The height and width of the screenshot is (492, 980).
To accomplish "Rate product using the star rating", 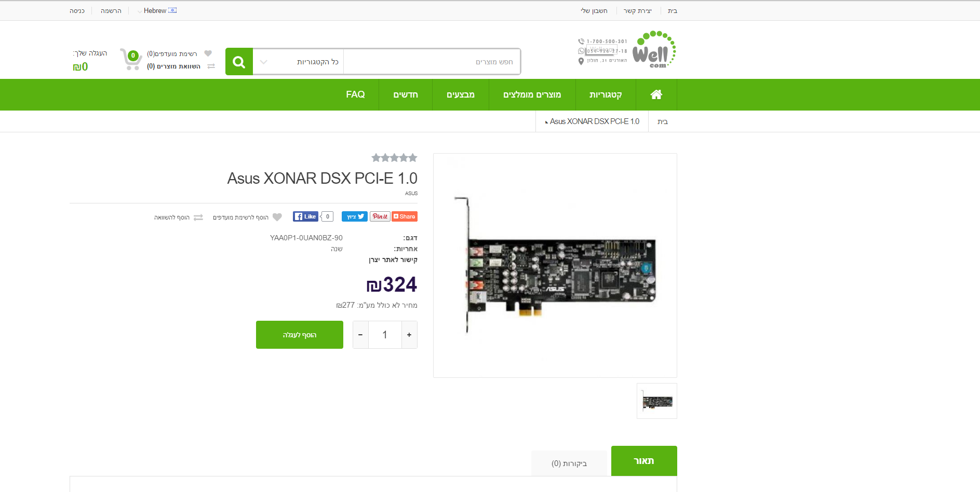I will point(394,158).
